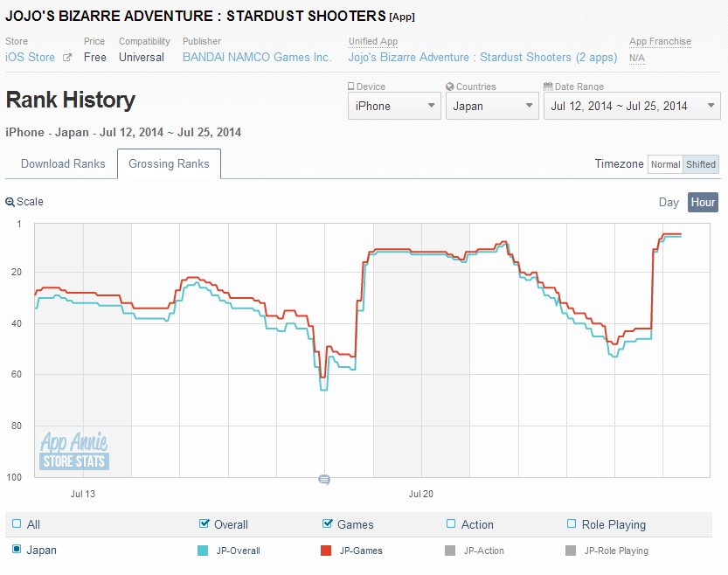Screen dimensions: 728x575
Task: Open the Countries dropdown showing Japan
Action: 492,106
